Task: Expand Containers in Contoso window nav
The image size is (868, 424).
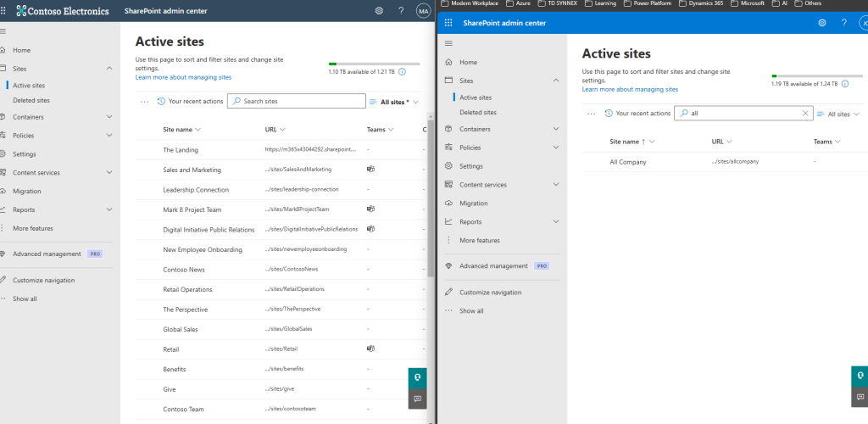Action: click(x=109, y=117)
